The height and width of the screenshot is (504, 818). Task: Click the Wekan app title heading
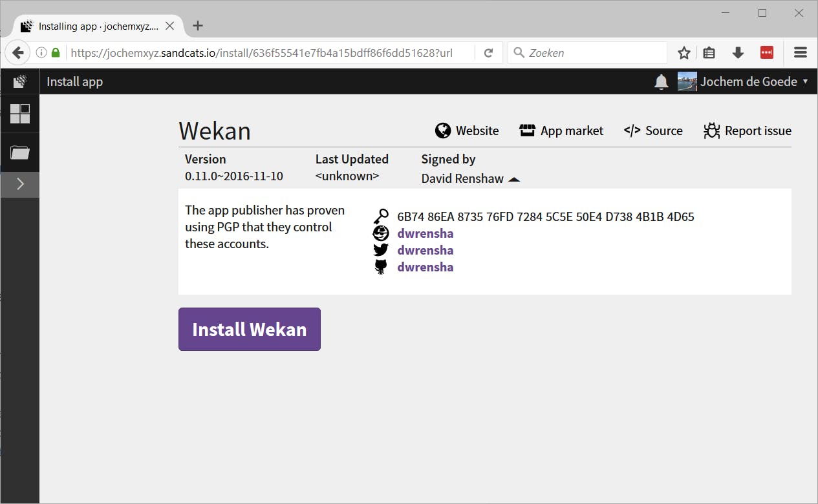click(215, 131)
